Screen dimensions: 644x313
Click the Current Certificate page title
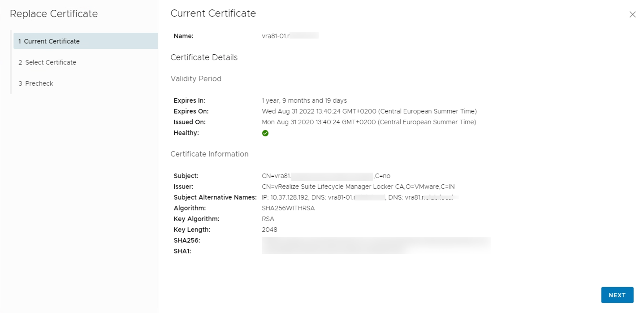[x=213, y=13]
